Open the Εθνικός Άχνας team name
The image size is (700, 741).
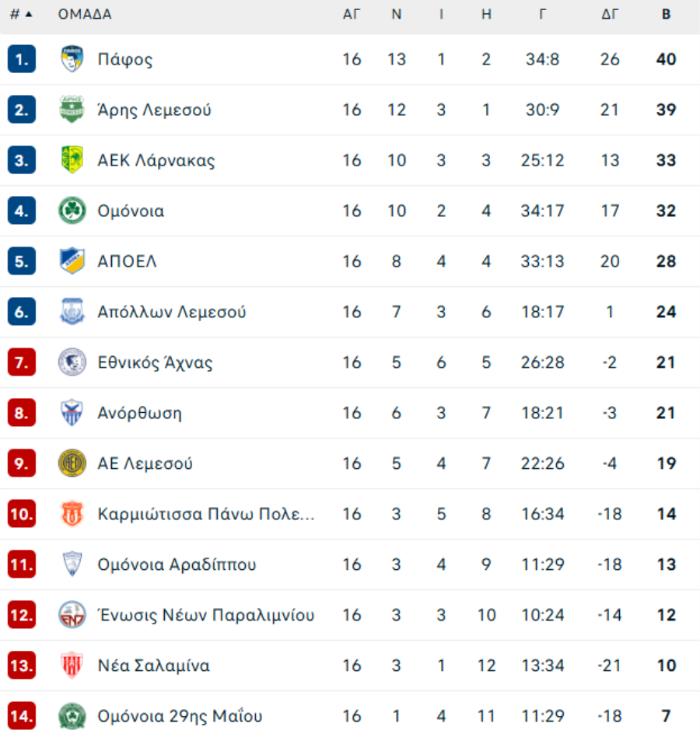coord(155,362)
